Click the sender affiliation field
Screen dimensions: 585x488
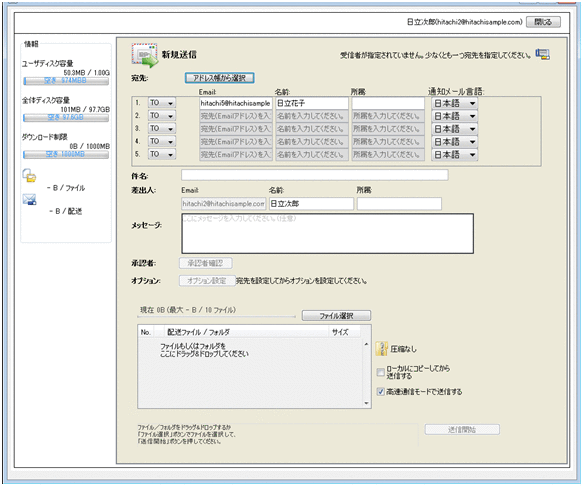pos(399,204)
